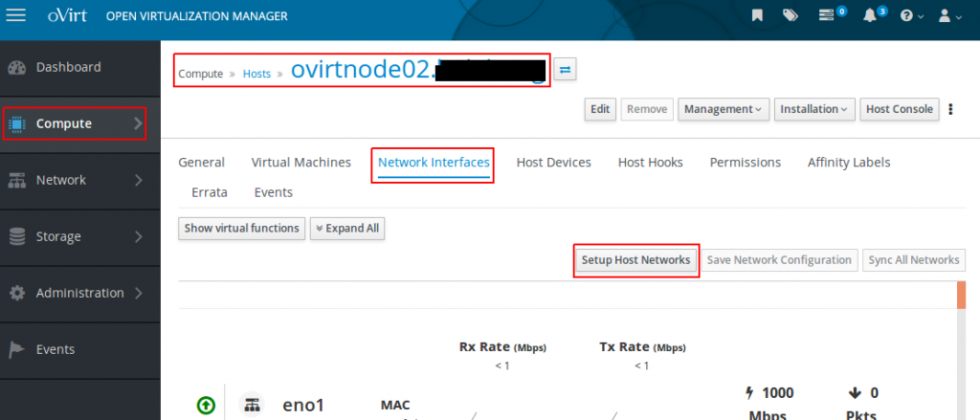Click the eno1 green up status icon
Screen dimensions: 980x420
click(x=207, y=406)
